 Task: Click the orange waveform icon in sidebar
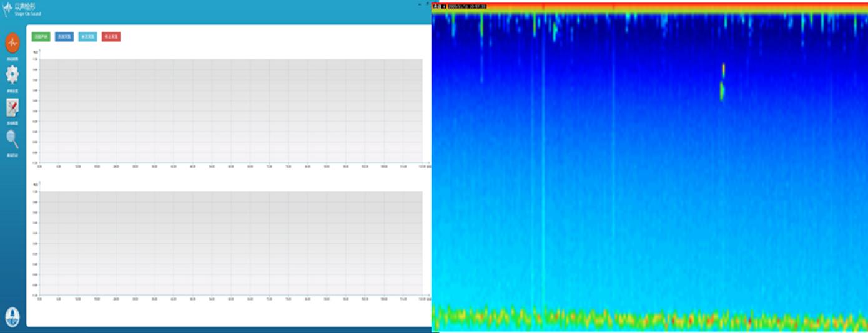pyautogui.click(x=12, y=43)
